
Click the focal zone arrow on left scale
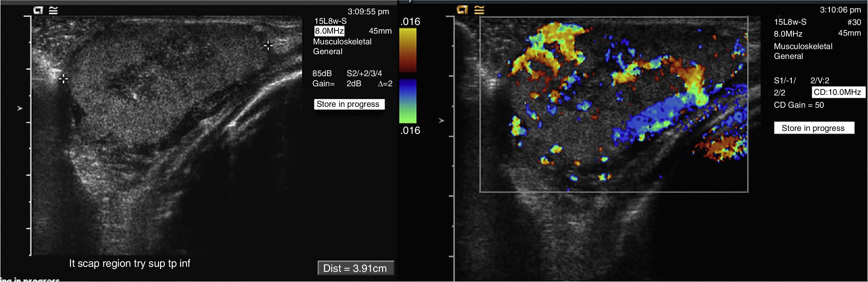20,109
